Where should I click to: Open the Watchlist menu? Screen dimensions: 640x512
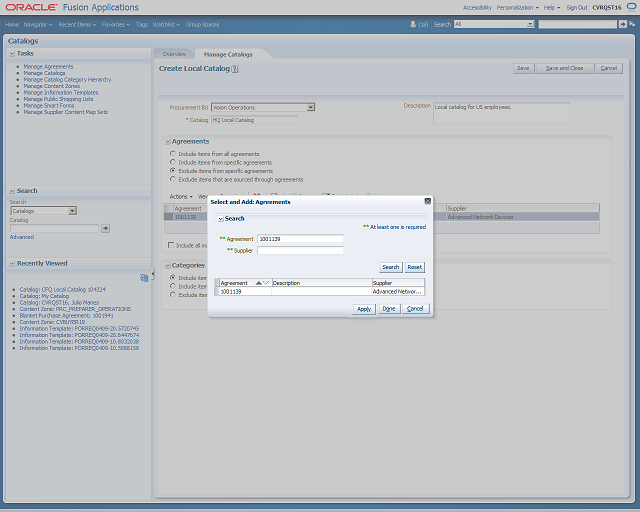coord(166,24)
